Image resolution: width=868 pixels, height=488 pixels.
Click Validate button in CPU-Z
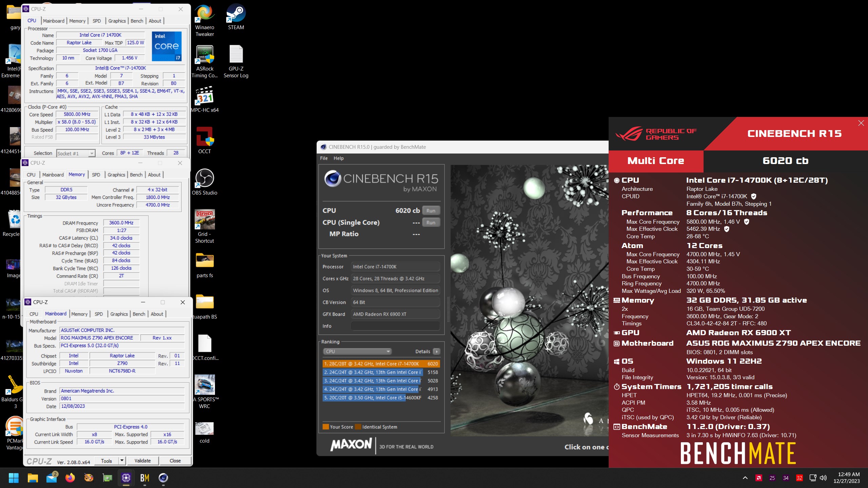coord(142,461)
